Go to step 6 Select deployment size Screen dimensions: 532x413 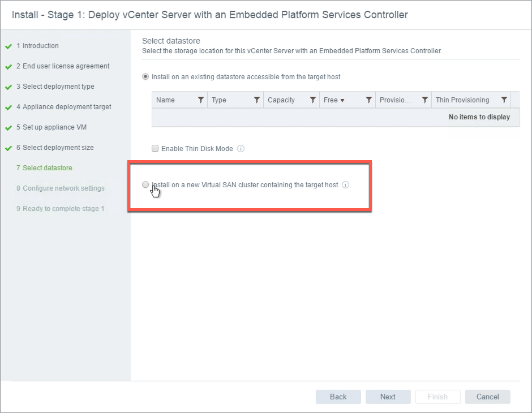click(55, 148)
